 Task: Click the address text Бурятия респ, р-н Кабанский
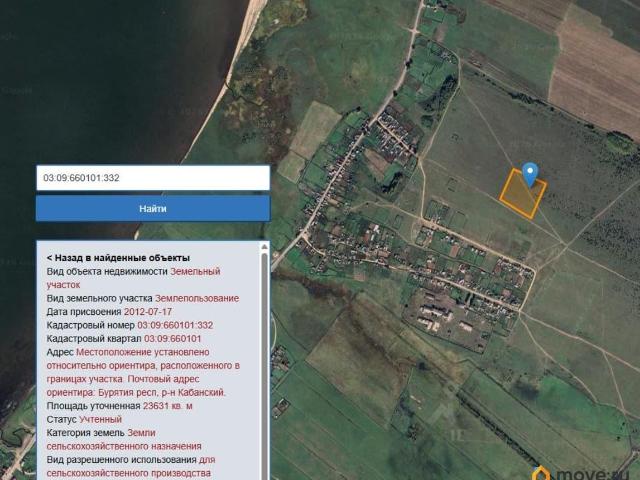click(x=162, y=393)
